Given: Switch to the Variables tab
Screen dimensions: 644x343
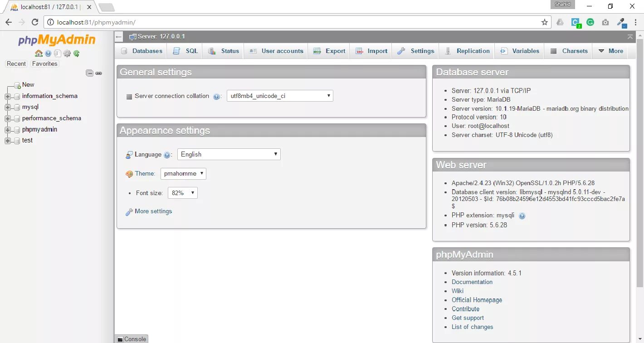Looking at the screenshot, I should point(520,51).
